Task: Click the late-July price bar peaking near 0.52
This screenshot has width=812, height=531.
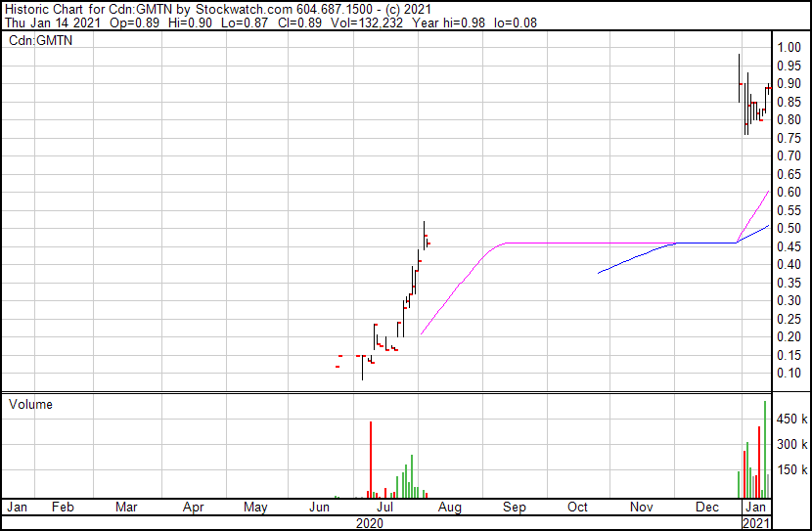Action: (425, 236)
